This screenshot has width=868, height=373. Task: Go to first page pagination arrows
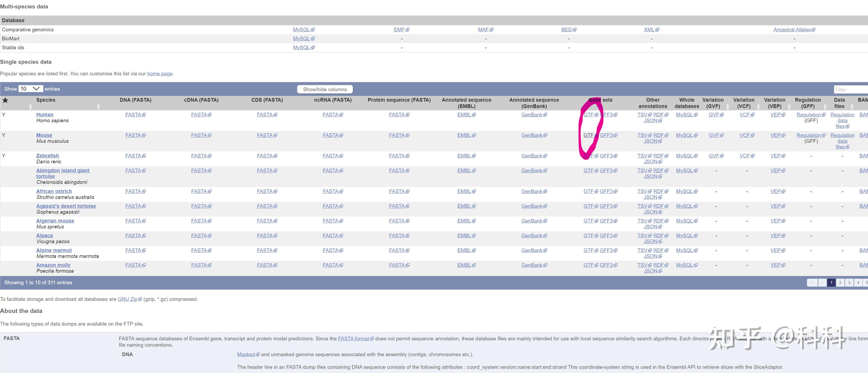click(812, 283)
